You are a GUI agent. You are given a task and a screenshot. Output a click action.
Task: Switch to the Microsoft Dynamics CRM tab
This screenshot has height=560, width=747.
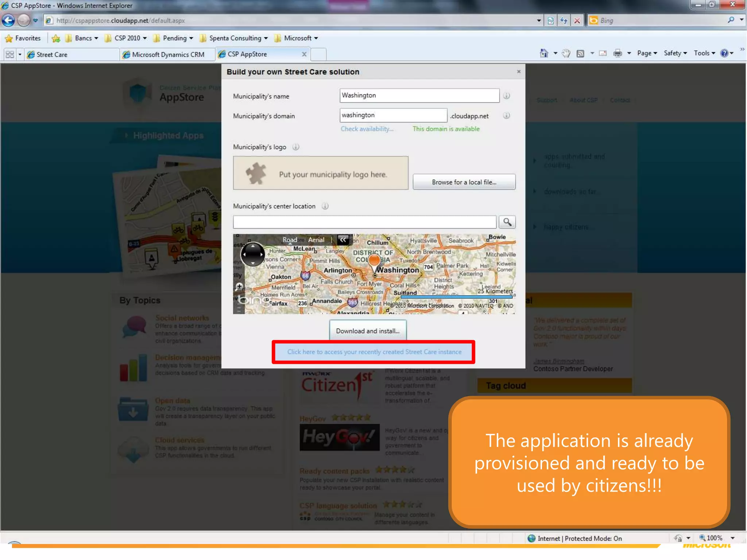tap(168, 55)
